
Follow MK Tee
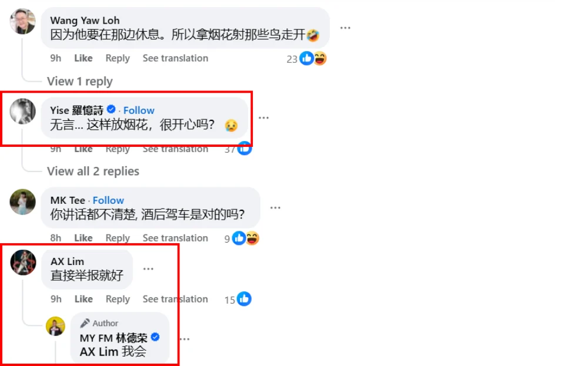(108, 200)
